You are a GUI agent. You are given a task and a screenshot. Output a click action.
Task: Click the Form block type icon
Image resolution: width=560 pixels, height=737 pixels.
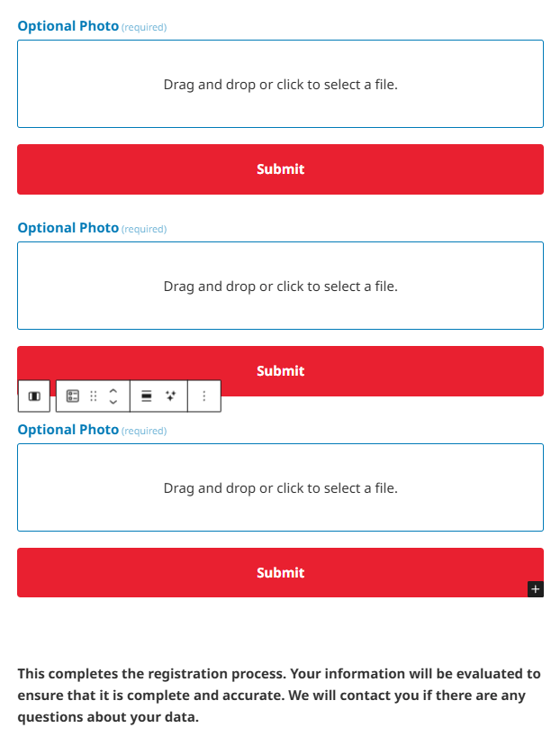tap(73, 396)
